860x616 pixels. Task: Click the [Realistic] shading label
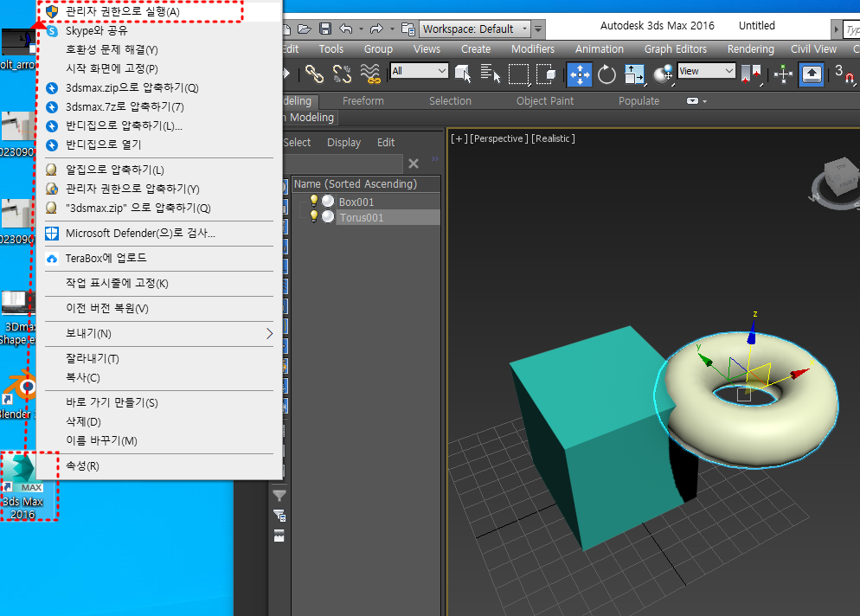pyautogui.click(x=553, y=138)
